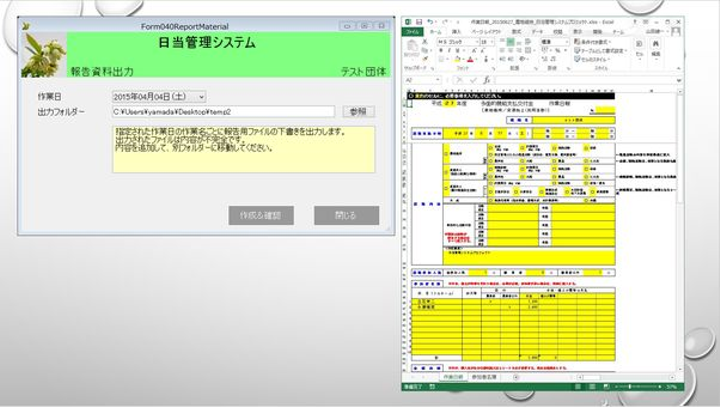Image resolution: width=720 pixels, height=407 pixels.
Task: Expand the Excel formula bar
Action: (679, 80)
